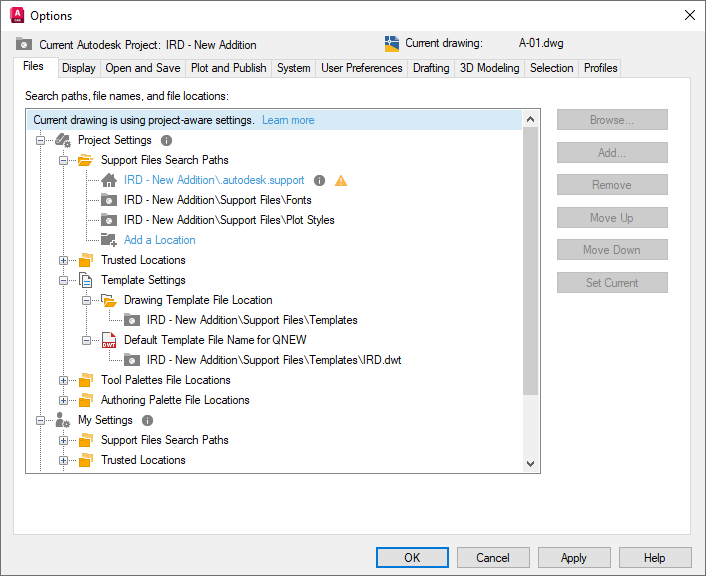Collapse Drawing Template File Location node
Viewport: 706px width, 576px height.
click(86, 300)
